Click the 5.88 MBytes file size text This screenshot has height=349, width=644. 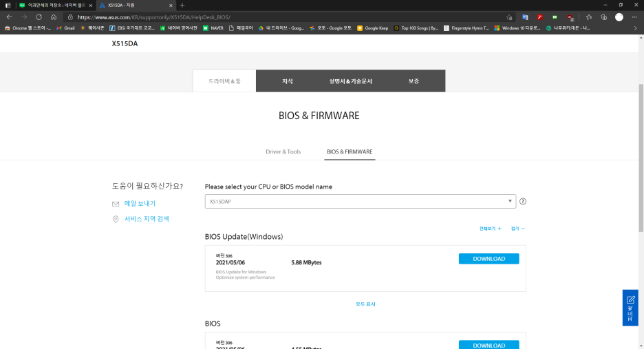306,263
